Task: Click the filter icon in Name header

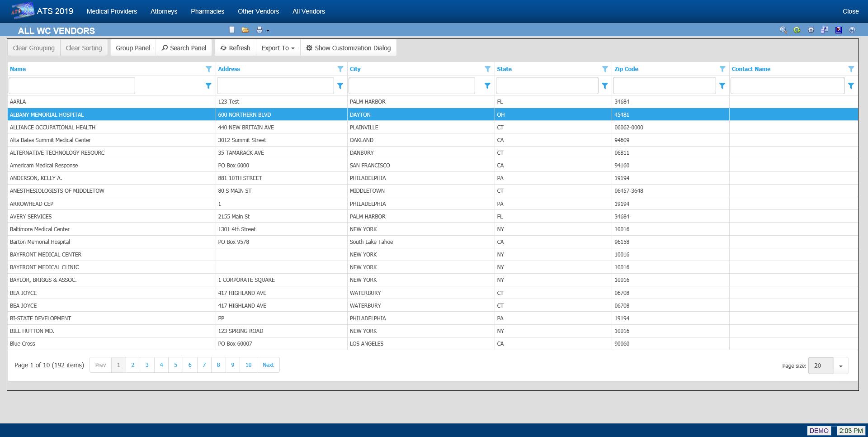Action: point(208,69)
